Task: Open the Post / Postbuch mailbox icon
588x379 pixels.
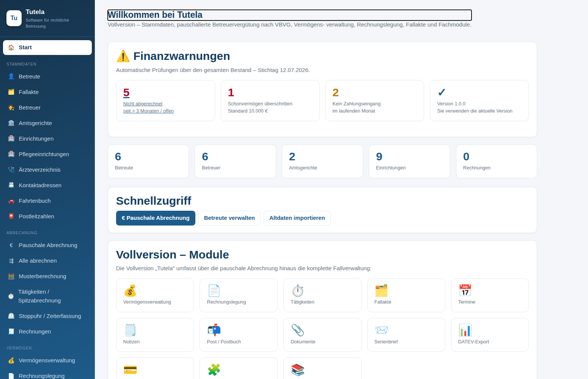Action: point(214,330)
